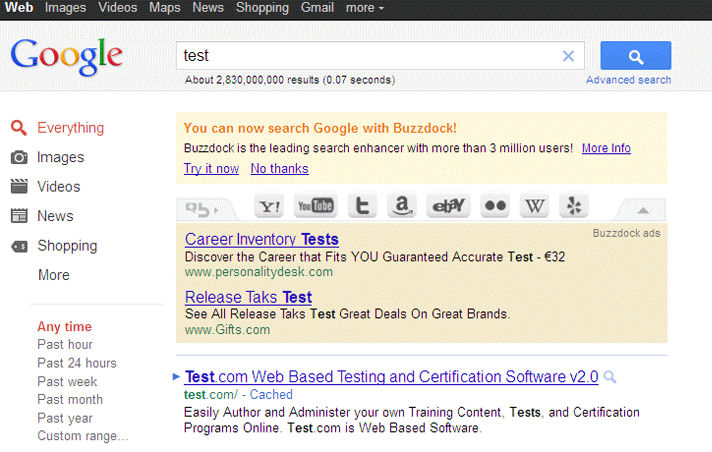Viewport: 712px width, 452px height.
Task: Click the Amazon icon in Buzzdock bar
Action: [x=402, y=207]
